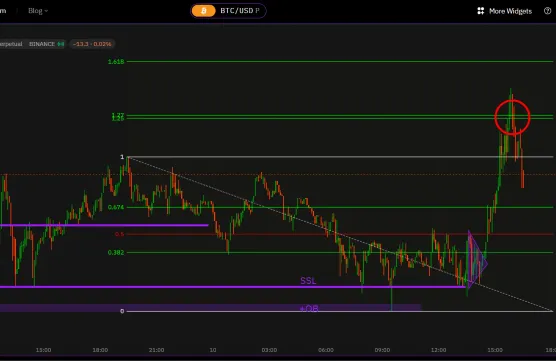The width and height of the screenshot is (556, 361).
Task: Select the Fibonacci level 1 label
Action: [122, 157]
